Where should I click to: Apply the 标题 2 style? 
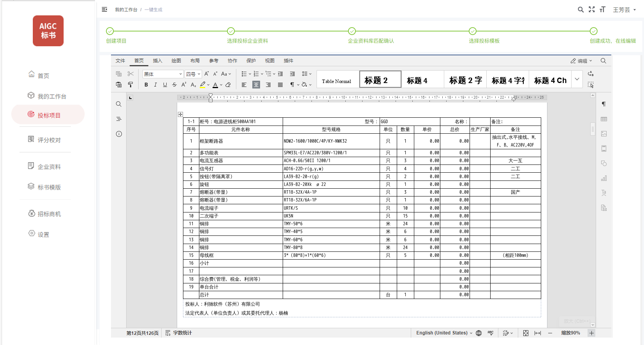[x=380, y=79]
